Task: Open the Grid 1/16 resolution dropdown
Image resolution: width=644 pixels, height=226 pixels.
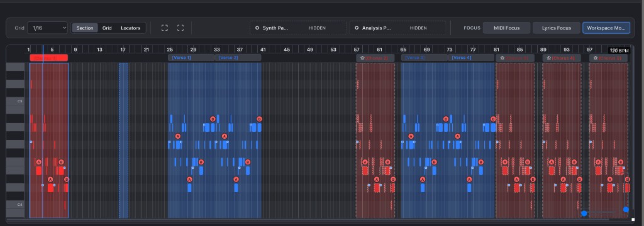Action: [x=47, y=28]
